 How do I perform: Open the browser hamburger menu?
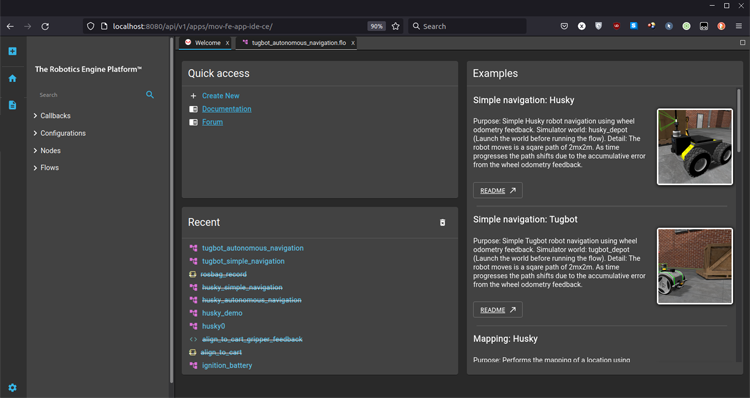739,26
